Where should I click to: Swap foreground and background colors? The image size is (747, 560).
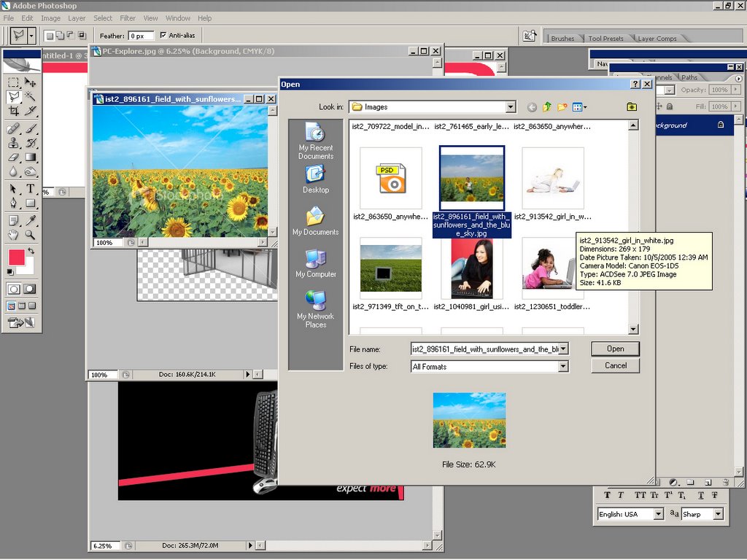[31, 251]
